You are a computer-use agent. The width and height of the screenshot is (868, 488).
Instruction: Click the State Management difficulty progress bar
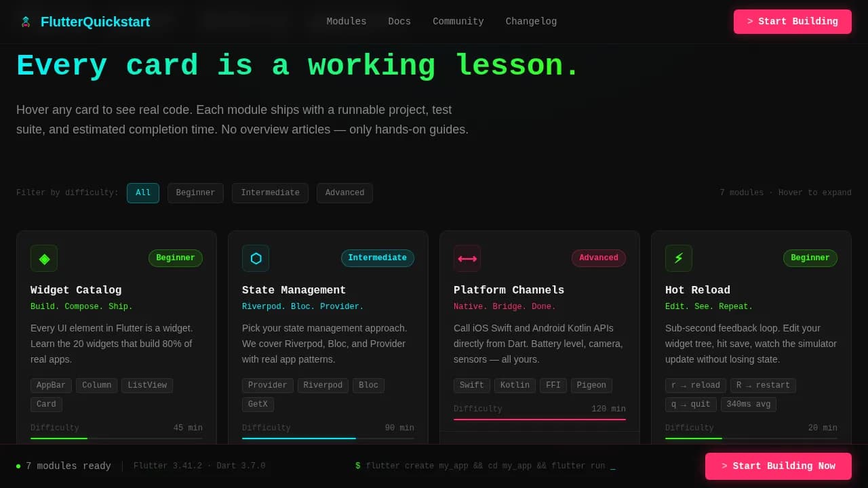tap(328, 439)
